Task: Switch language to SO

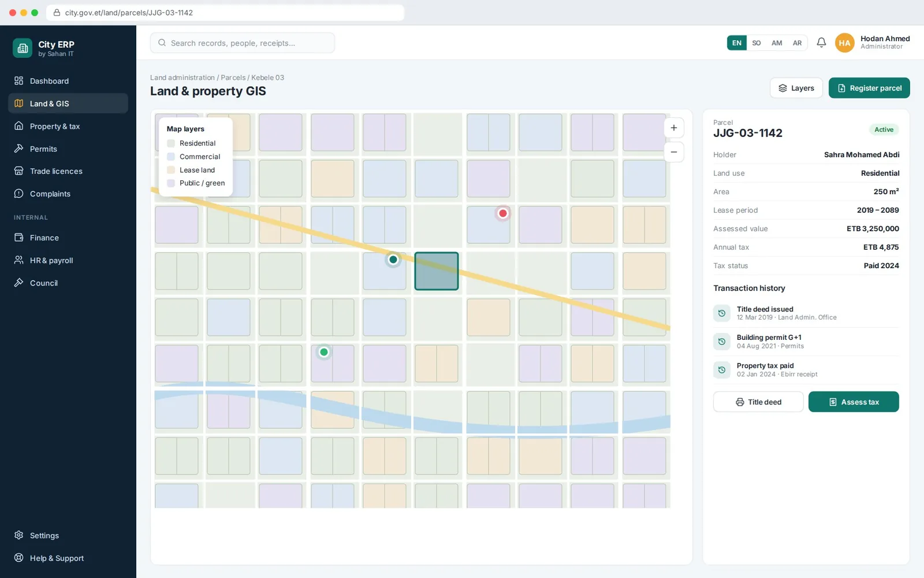Action: (x=757, y=43)
